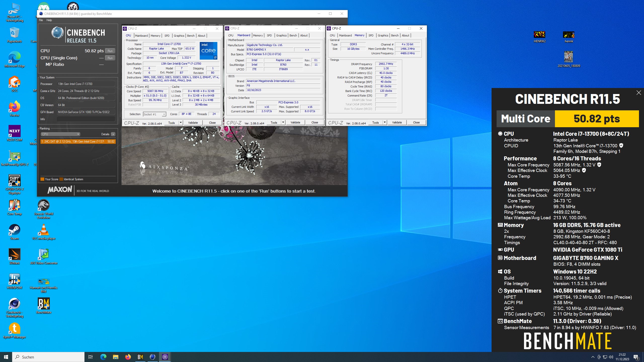Click Validate in third CPU-Z window
The height and width of the screenshot is (362, 644).
click(397, 122)
